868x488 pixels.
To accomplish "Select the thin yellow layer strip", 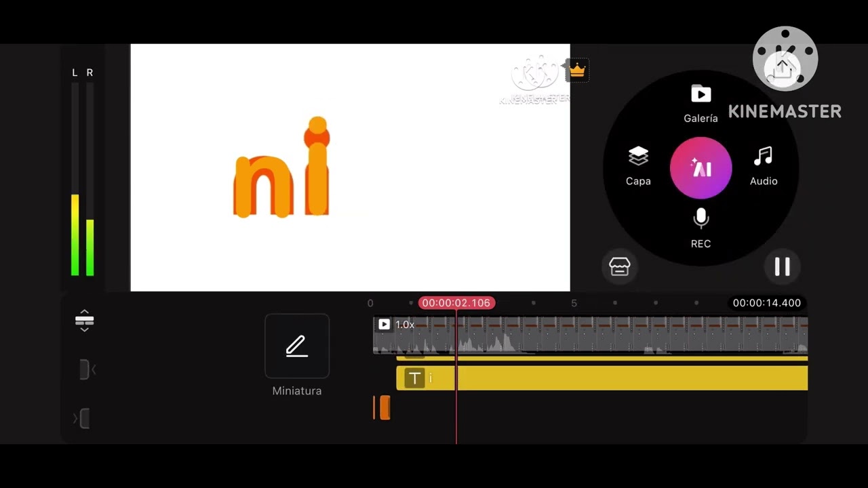I will pos(601,358).
